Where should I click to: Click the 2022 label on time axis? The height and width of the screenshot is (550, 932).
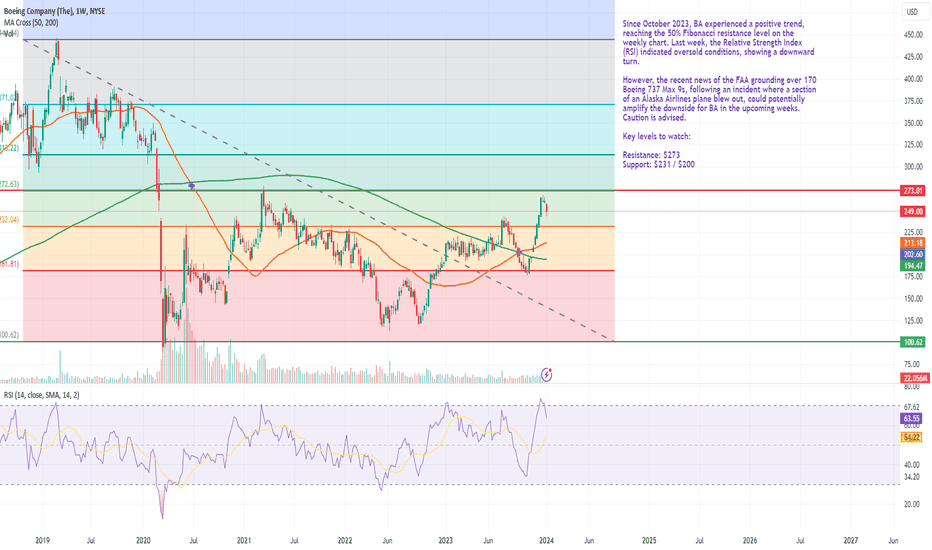tap(345, 540)
